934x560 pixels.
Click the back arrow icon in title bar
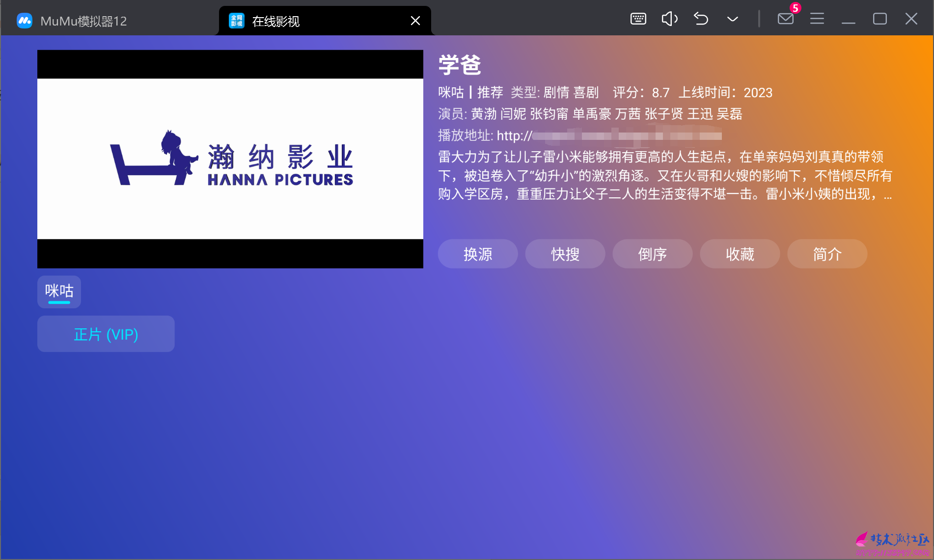(x=701, y=19)
